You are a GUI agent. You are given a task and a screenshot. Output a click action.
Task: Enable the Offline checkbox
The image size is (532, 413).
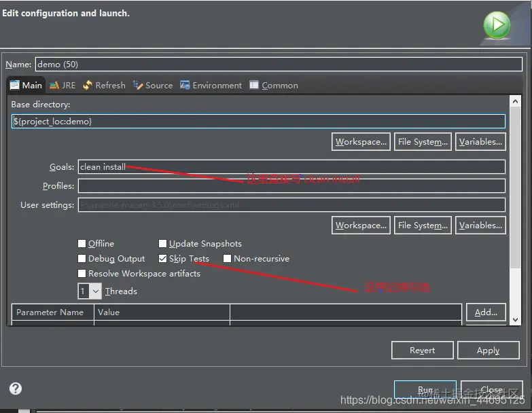point(82,243)
